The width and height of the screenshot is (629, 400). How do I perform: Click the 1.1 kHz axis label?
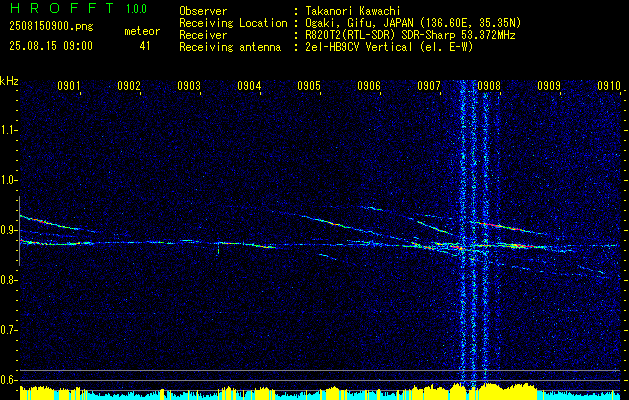tap(8, 130)
